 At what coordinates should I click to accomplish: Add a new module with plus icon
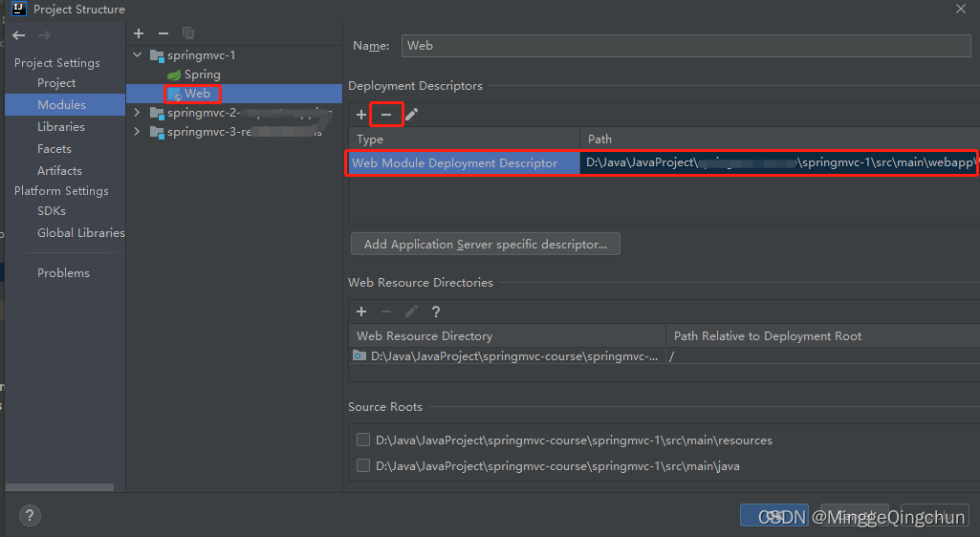click(x=139, y=33)
